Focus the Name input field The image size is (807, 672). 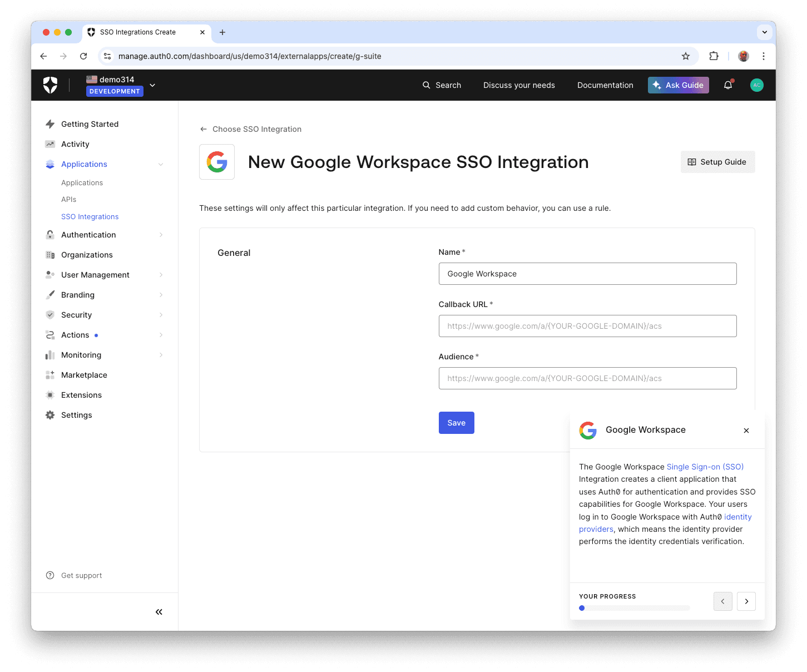[x=587, y=274]
